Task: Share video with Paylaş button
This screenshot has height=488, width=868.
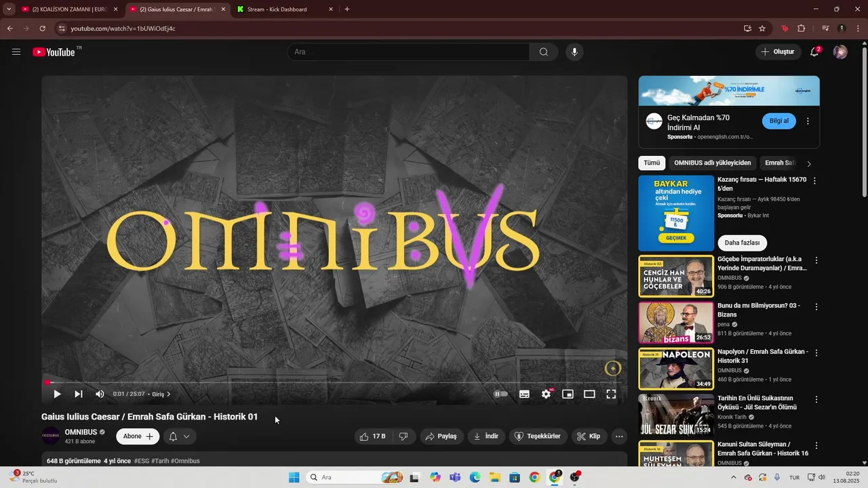Action: click(441, 436)
